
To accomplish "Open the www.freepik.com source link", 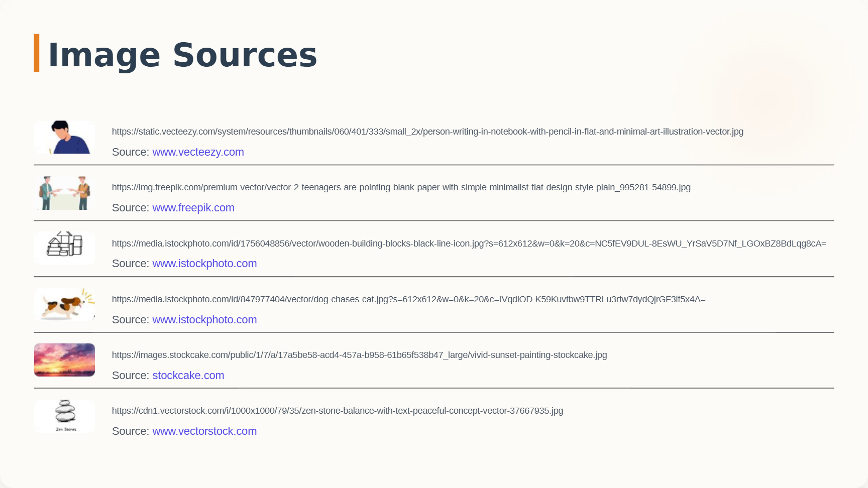I will (x=193, y=208).
